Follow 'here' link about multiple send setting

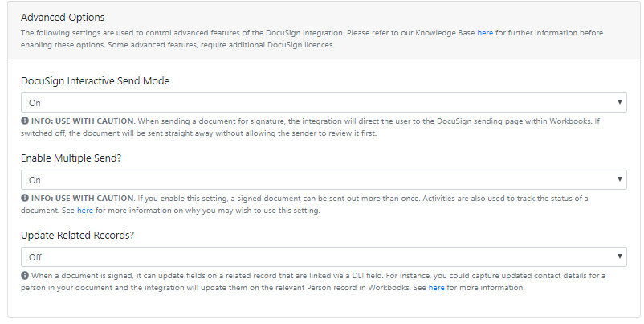(x=85, y=210)
